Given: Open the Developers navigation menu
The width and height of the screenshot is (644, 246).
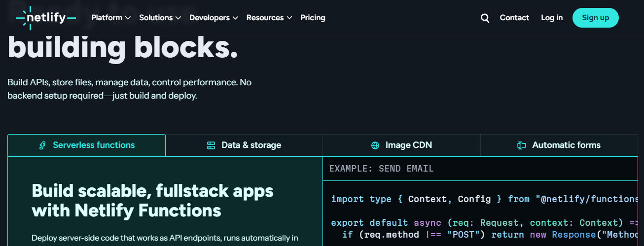Looking at the screenshot, I should pos(214,18).
